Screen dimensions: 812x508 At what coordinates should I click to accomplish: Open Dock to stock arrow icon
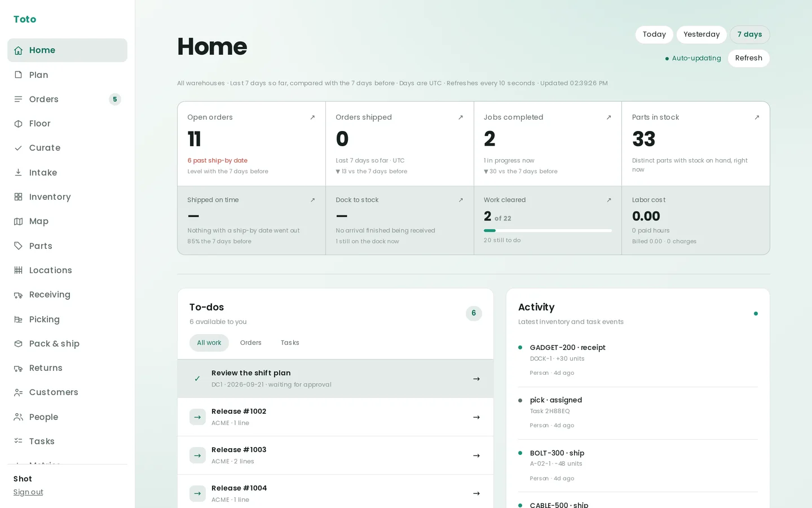tap(461, 200)
